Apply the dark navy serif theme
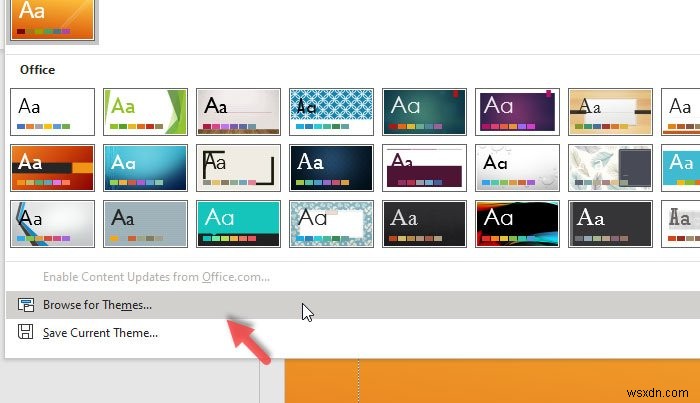Screen dimensions: 700x403 pos(331,168)
